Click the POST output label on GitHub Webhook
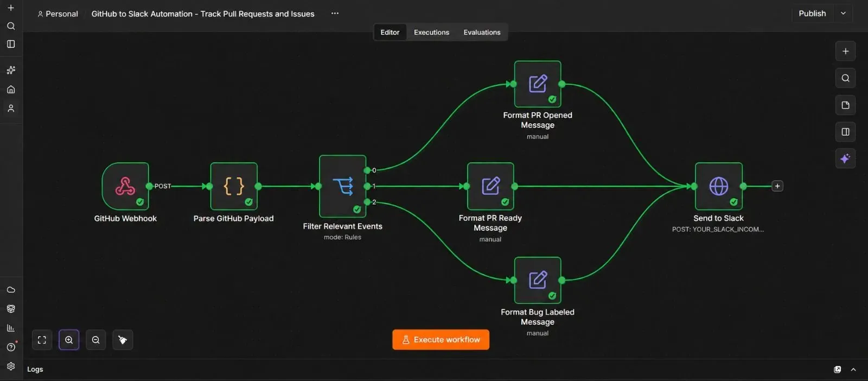 (163, 186)
